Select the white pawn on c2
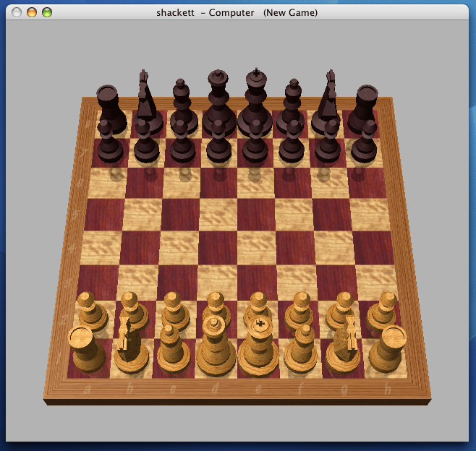This screenshot has width=476, height=451. (175, 312)
